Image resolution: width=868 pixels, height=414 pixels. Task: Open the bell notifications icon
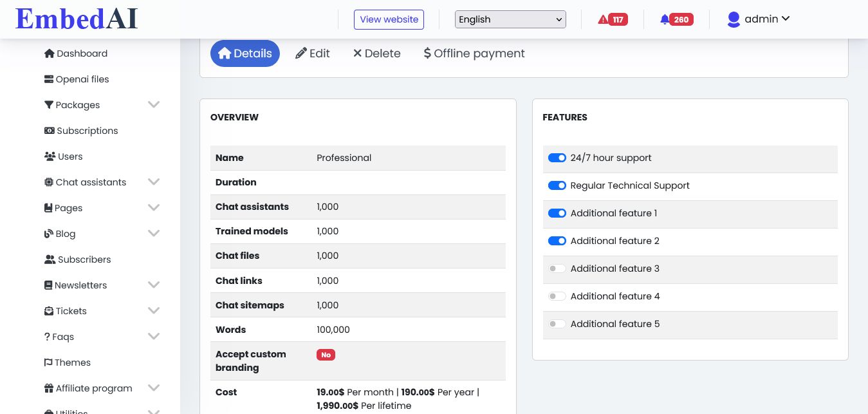pos(665,19)
